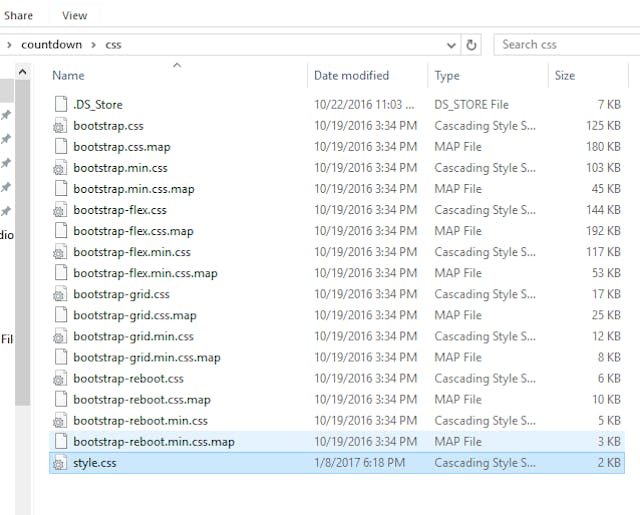Sort files by Type column header
Screen dimensions: 640x515
[x=447, y=76]
